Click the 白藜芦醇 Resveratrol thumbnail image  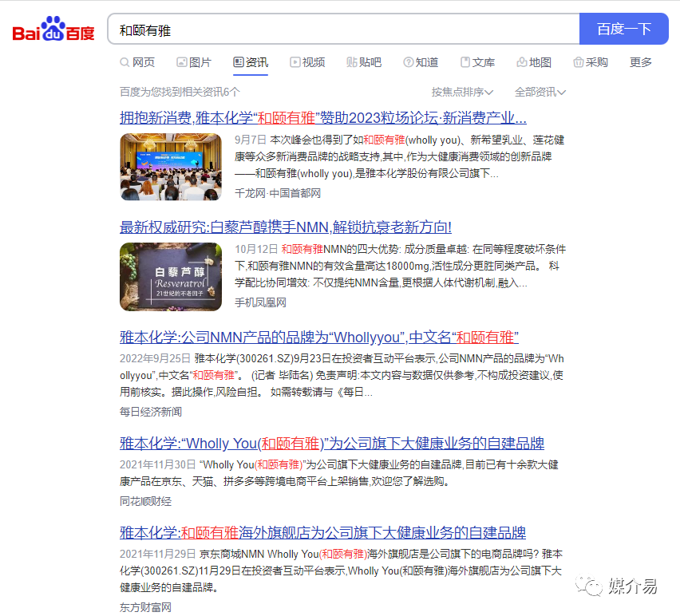point(171,277)
